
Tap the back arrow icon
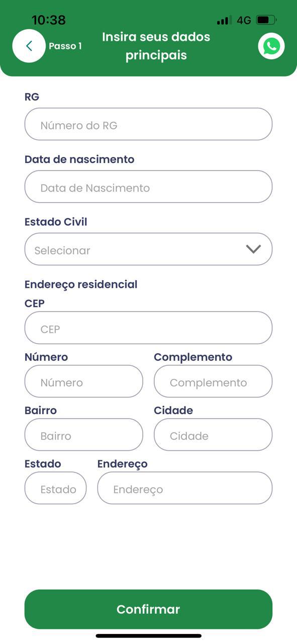(29, 46)
